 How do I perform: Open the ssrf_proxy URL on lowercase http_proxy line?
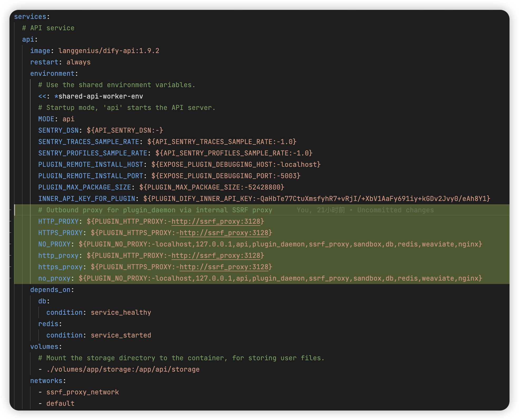(216, 256)
